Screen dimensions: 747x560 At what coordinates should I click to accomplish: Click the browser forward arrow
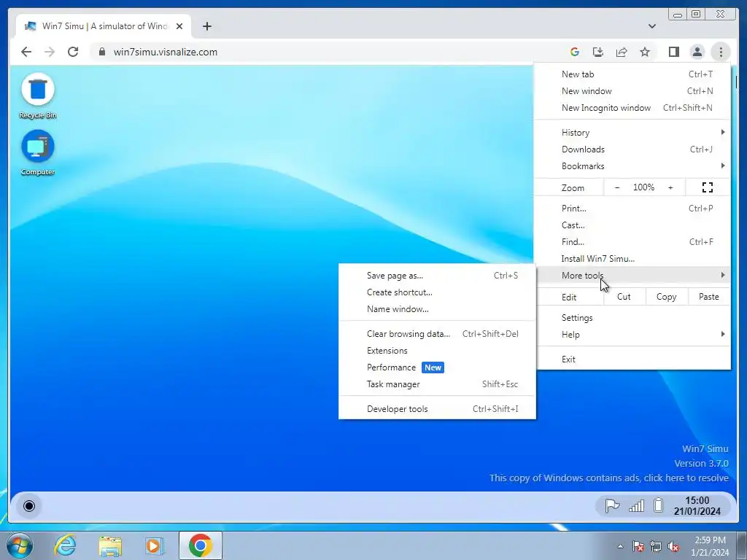(x=50, y=52)
